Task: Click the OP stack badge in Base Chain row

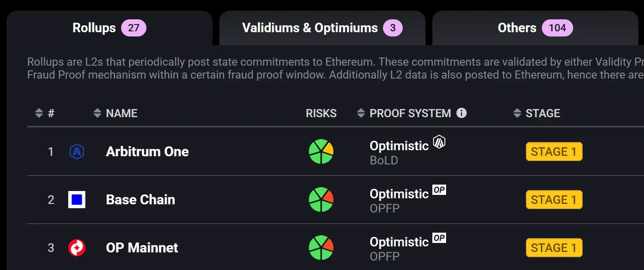Action: click(439, 190)
